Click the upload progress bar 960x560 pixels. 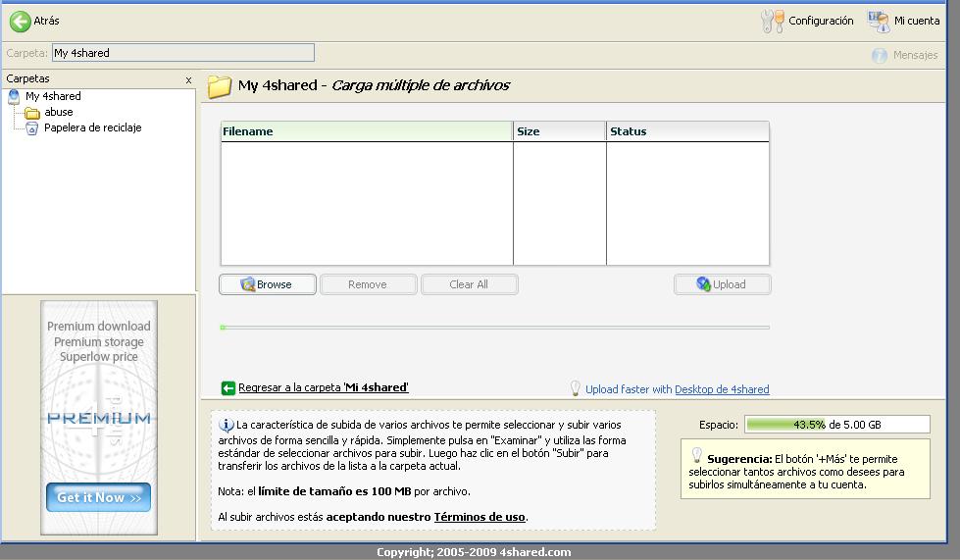494,328
